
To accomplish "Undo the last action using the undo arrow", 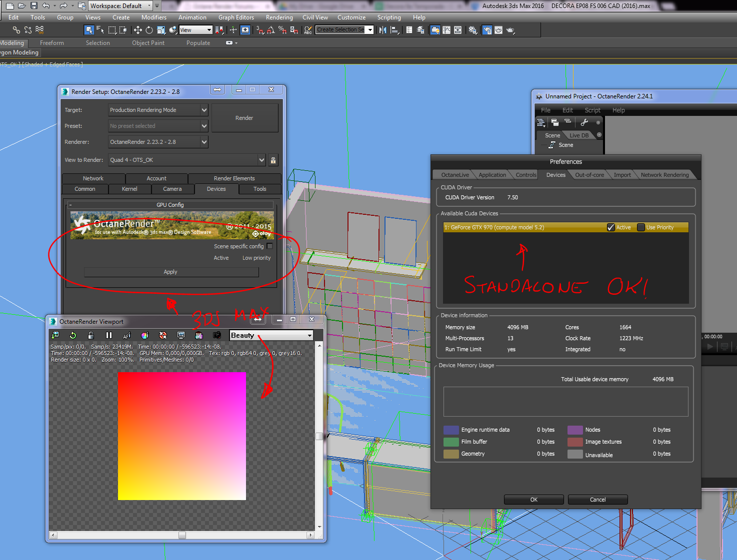I will 46,5.
